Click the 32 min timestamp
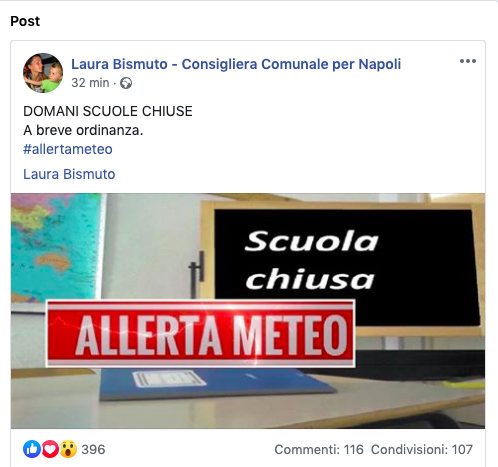The height and width of the screenshot is (467, 498). pyautogui.click(x=90, y=83)
